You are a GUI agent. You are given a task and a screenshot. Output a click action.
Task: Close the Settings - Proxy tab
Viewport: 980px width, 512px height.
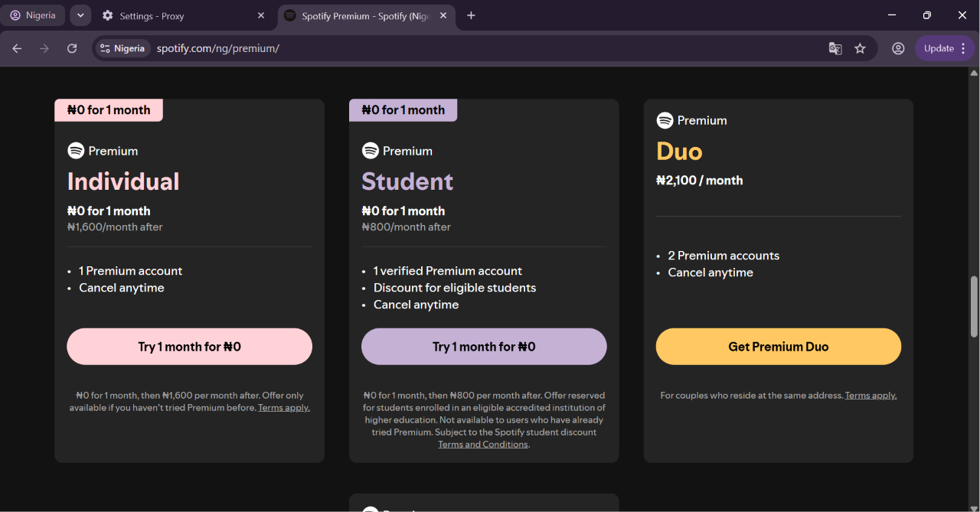point(261,15)
